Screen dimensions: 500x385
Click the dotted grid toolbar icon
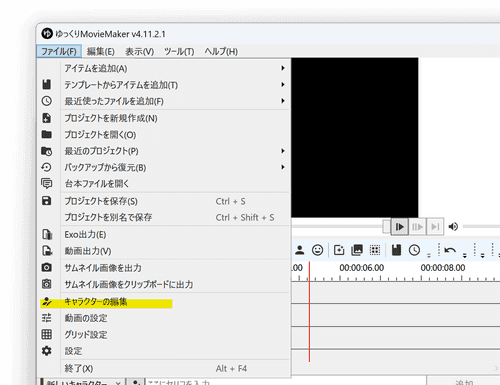point(375,250)
